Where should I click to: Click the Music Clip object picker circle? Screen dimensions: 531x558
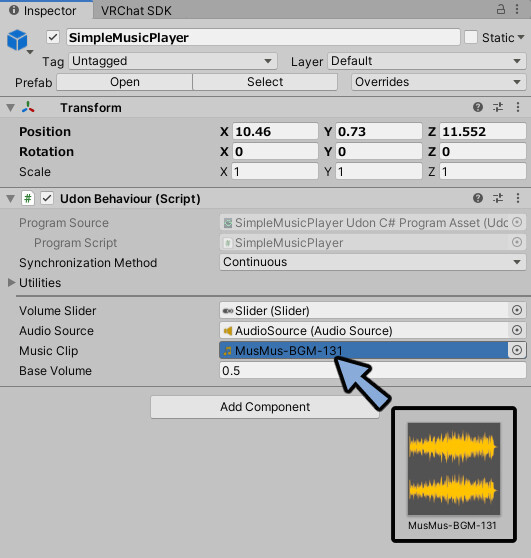[517, 350]
